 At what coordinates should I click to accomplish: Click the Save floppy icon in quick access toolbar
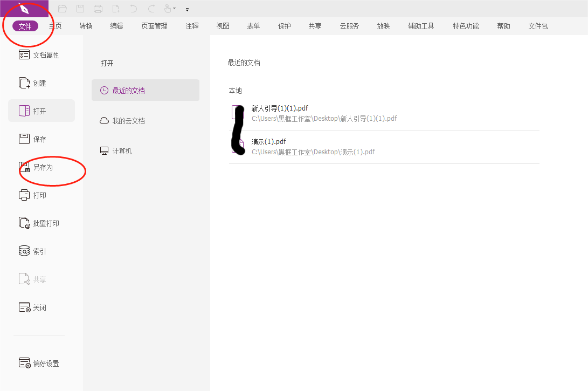click(x=81, y=9)
